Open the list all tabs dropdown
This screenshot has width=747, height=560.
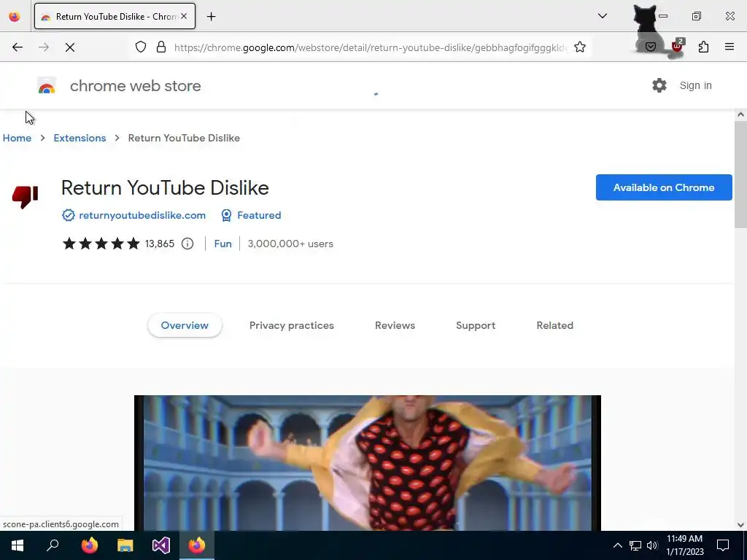point(602,16)
